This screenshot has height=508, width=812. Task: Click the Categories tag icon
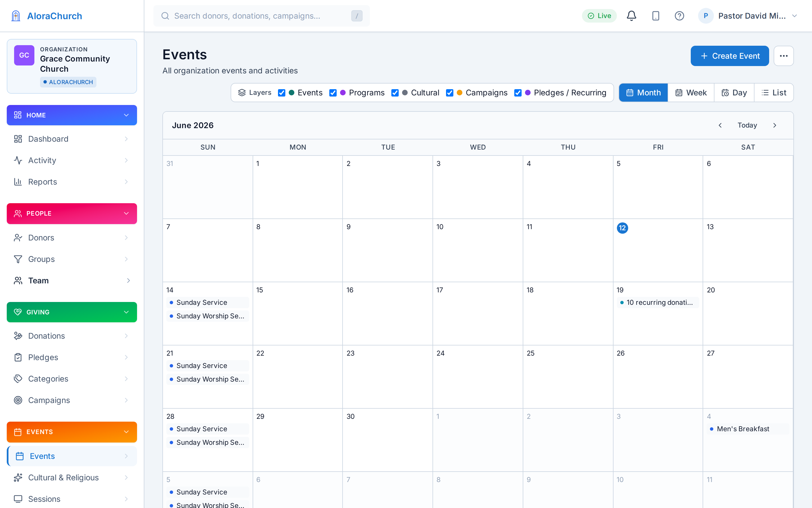click(x=18, y=379)
